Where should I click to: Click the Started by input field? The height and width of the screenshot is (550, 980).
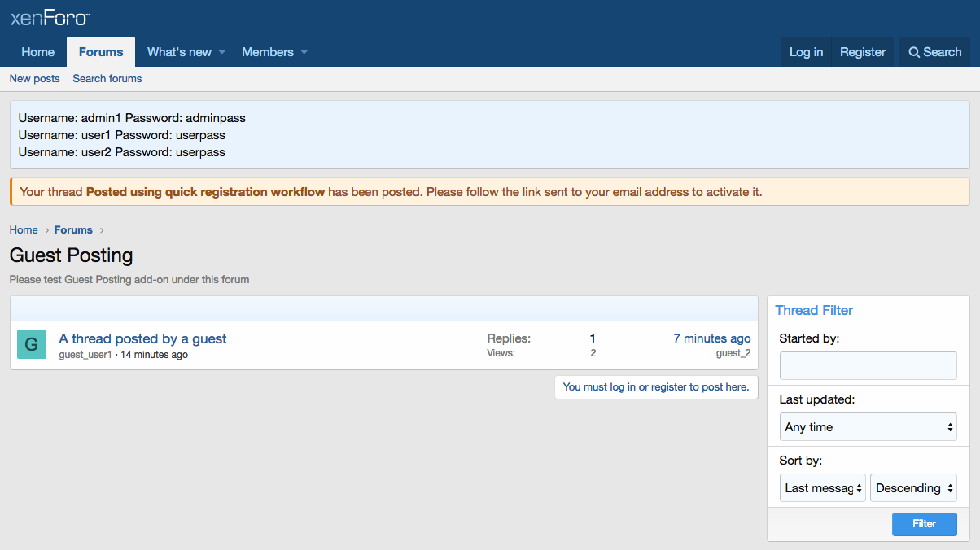pyautogui.click(x=868, y=366)
